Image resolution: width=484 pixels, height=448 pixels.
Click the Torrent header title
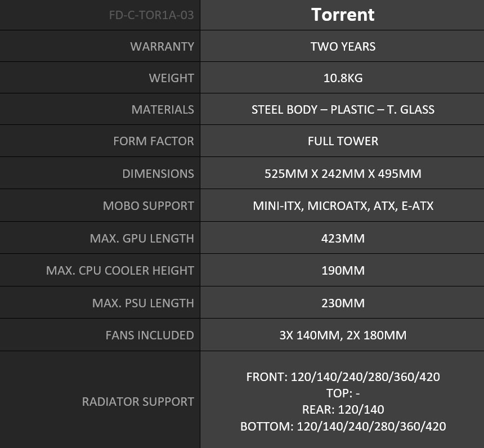pos(343,15)
